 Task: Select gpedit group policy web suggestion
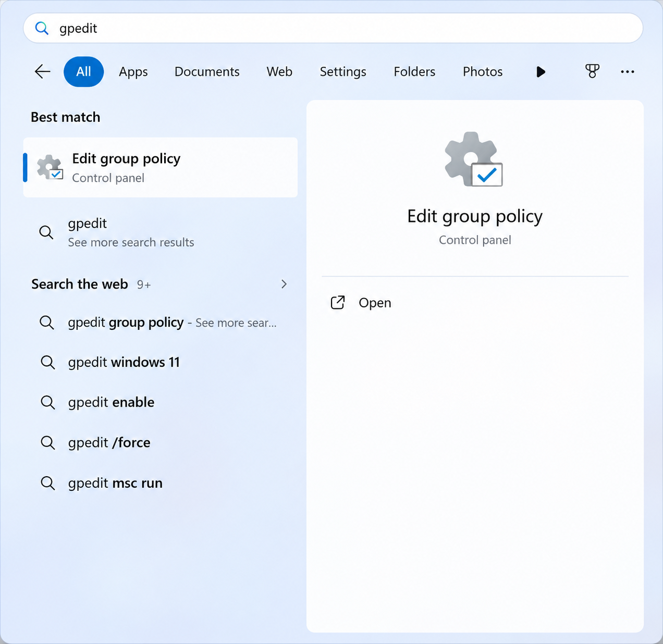point(161,323)
